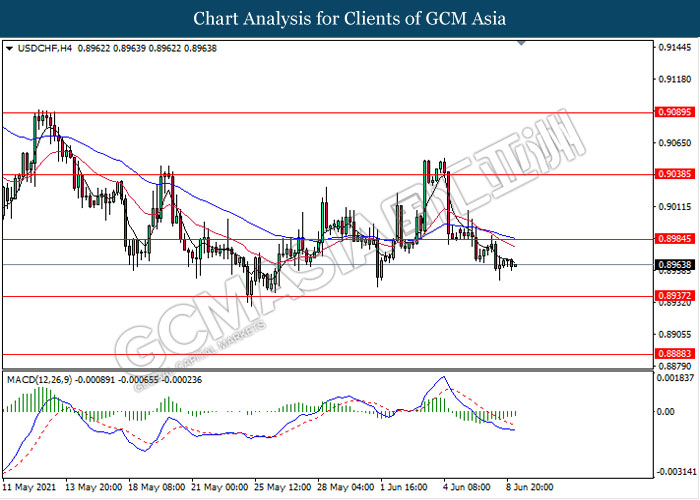Select the 0.89845 red price label
700x500 pixels.
(x=674, y=239)
